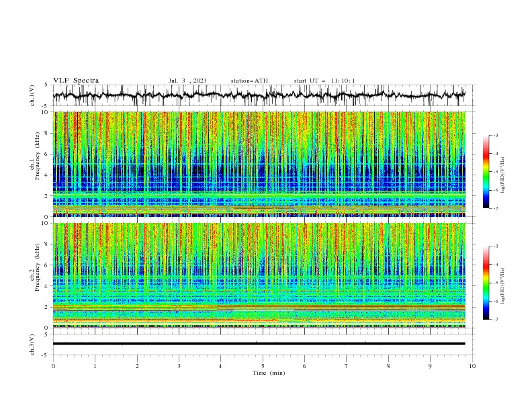Click time axis tick label "1"

click(95, 366)
